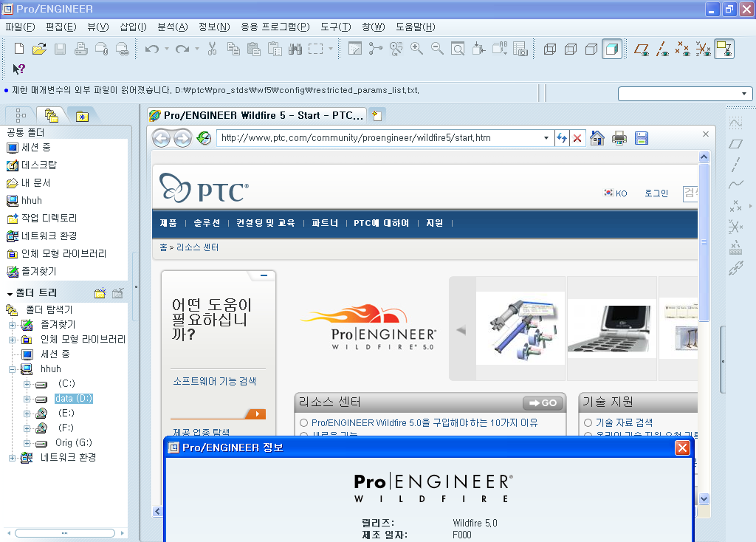
Task: Open the browser address bar dropdown
Action: [546, 138]
